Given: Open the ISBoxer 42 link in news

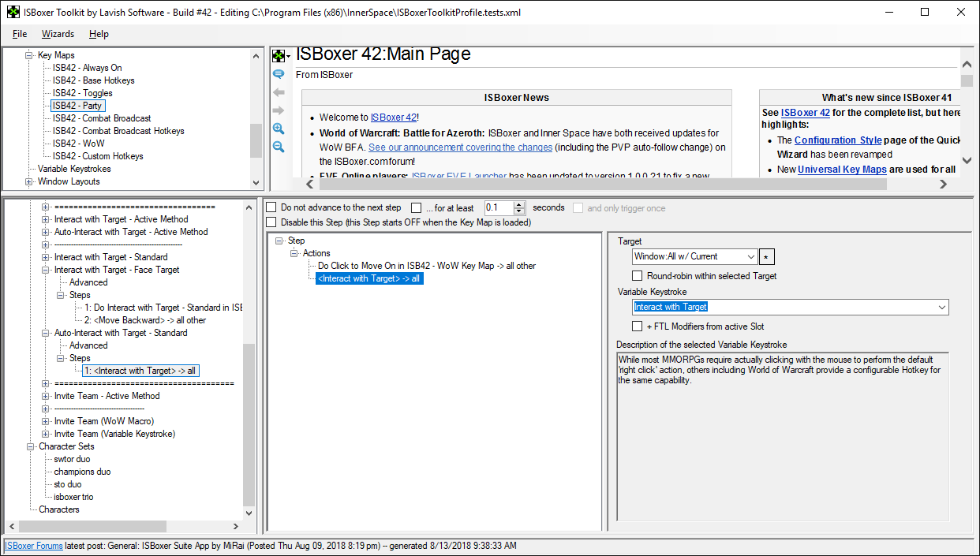Looking at the screenshot, I should 394,118.
